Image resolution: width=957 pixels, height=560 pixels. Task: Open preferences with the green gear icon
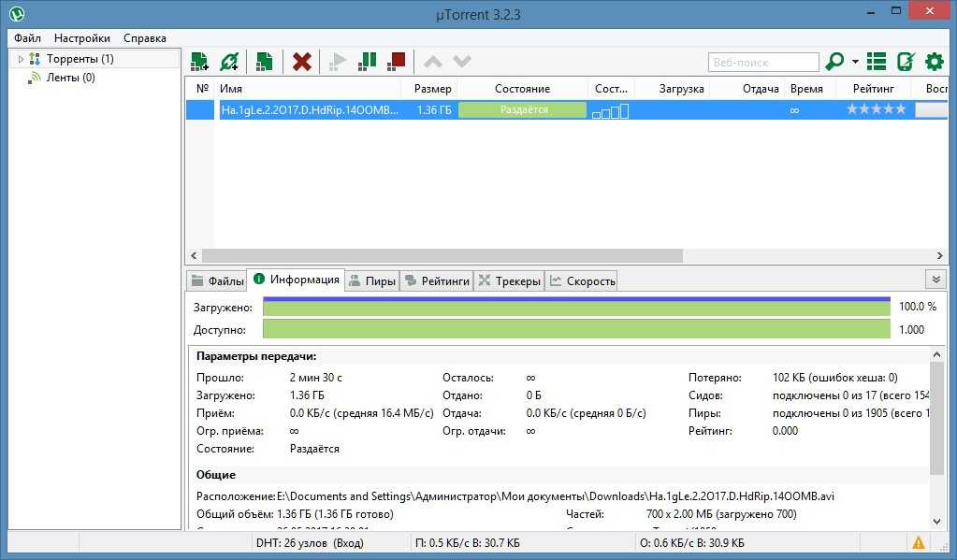click(x=935, y=62)
